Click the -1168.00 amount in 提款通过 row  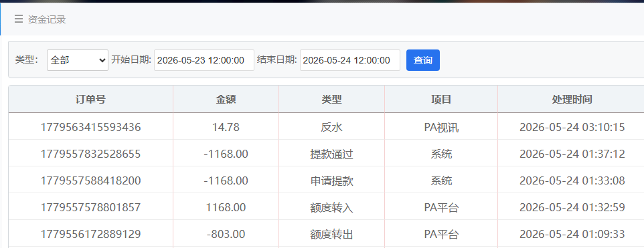tap(226, 154)
